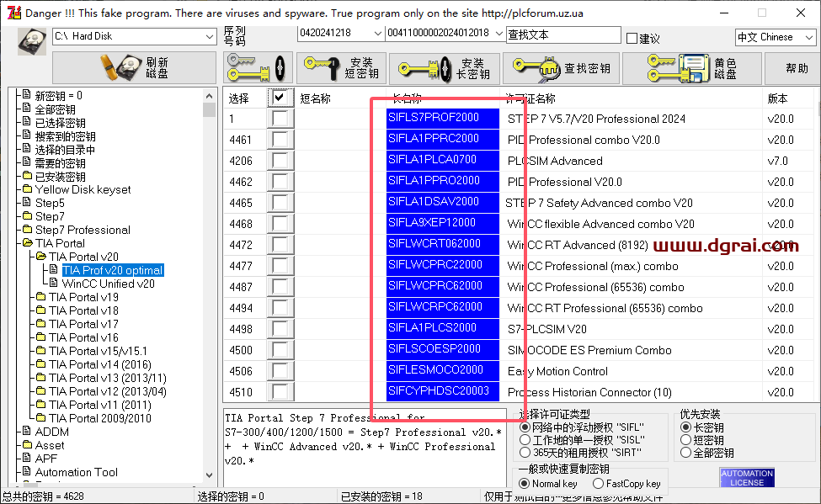Expand TIA Portal v17 folder
The width and height of the screenshot is (821, 504).
(83, 324)
